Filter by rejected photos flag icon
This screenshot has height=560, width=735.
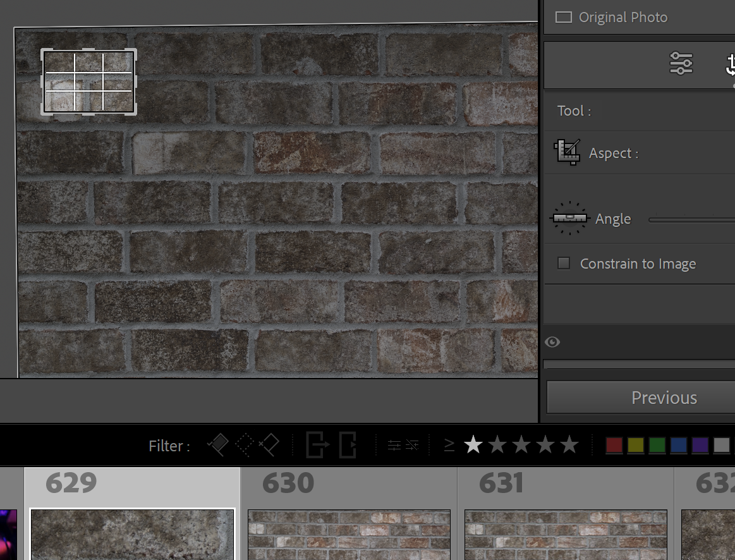coord(268,445)
